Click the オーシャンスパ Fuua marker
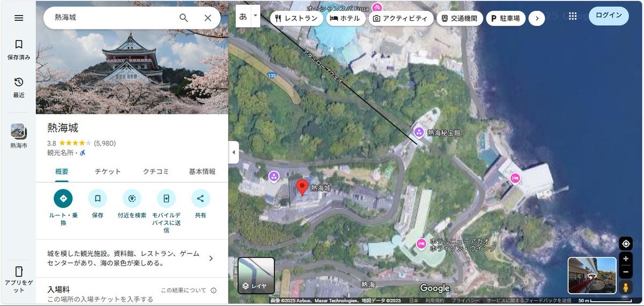Viewport: 644px width, 306px height. point(378,8)
